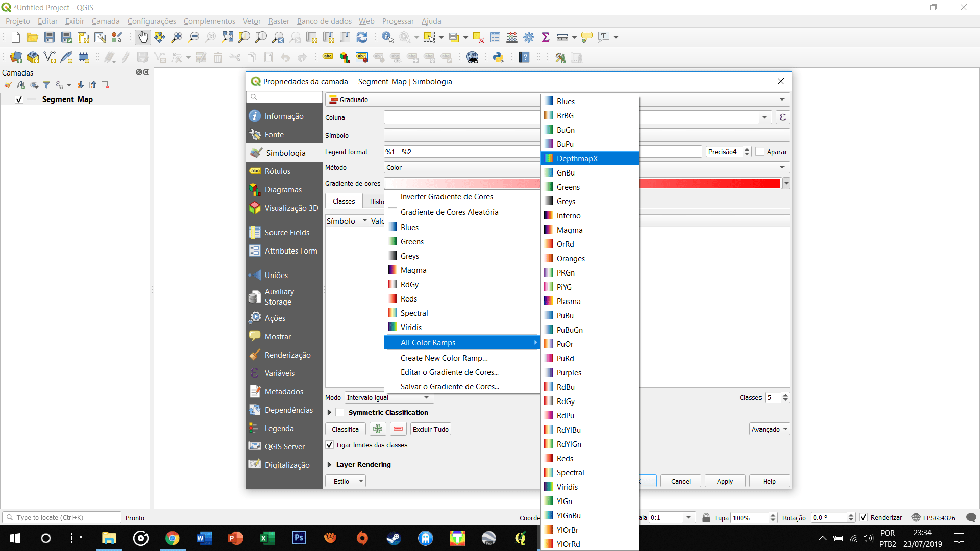The height and width of the screenshot is (551, 980).
Task: Click the Apply button
Action: coord(724,481)
